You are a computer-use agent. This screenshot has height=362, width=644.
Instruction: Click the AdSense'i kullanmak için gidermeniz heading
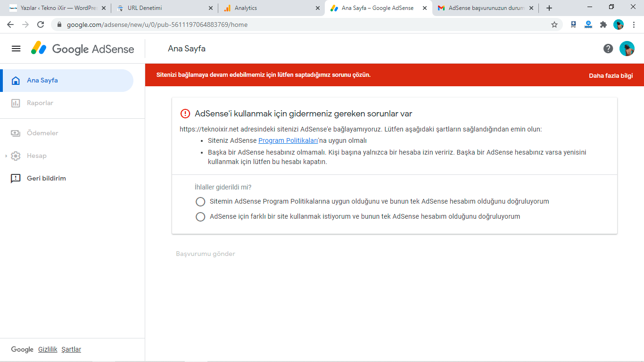pos(304,114)
